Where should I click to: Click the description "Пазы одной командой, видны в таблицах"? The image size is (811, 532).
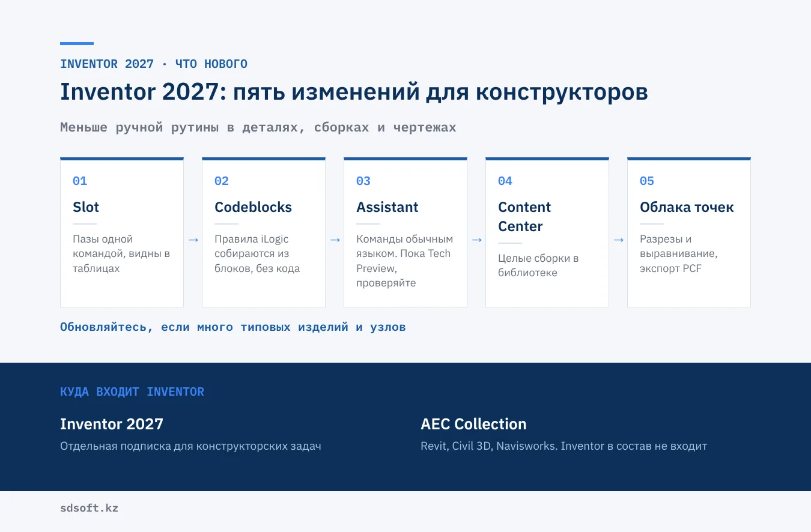click(x=121, y=253)
